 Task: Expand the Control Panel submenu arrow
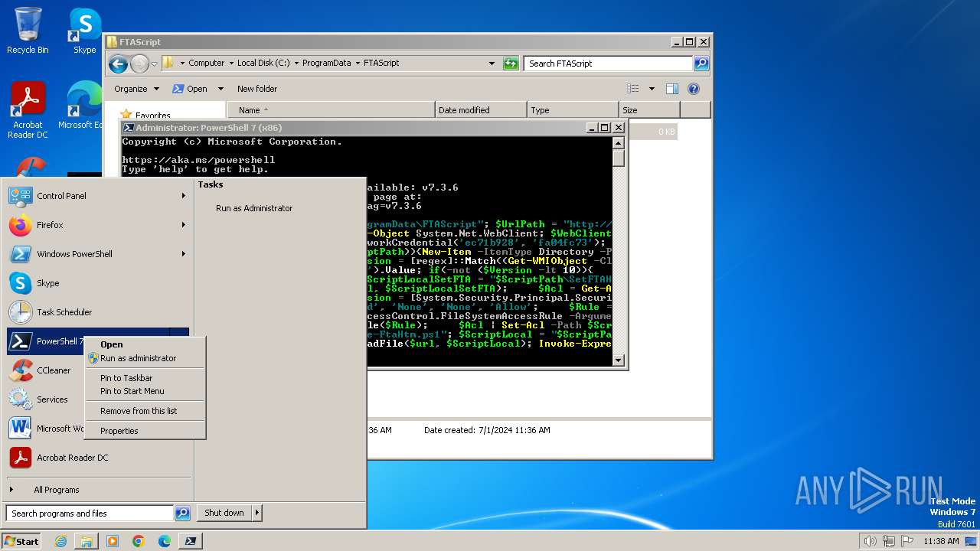point(184,196)
